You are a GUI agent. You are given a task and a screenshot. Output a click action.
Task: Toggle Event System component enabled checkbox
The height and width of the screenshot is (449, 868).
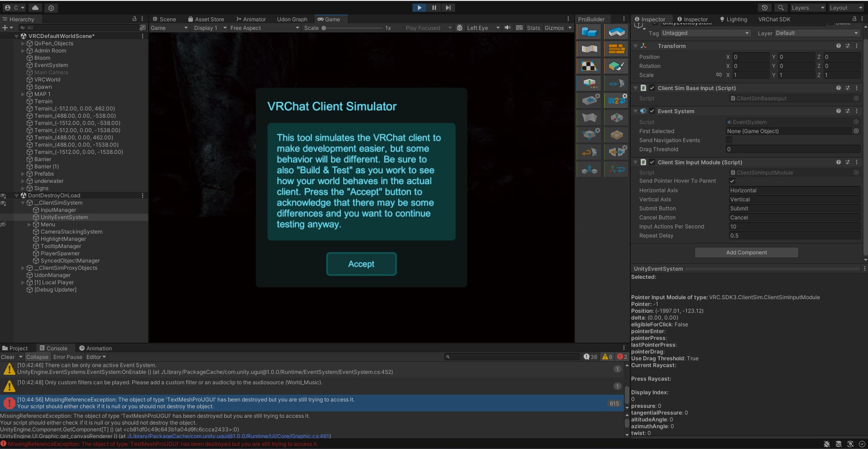click(652, 111)
